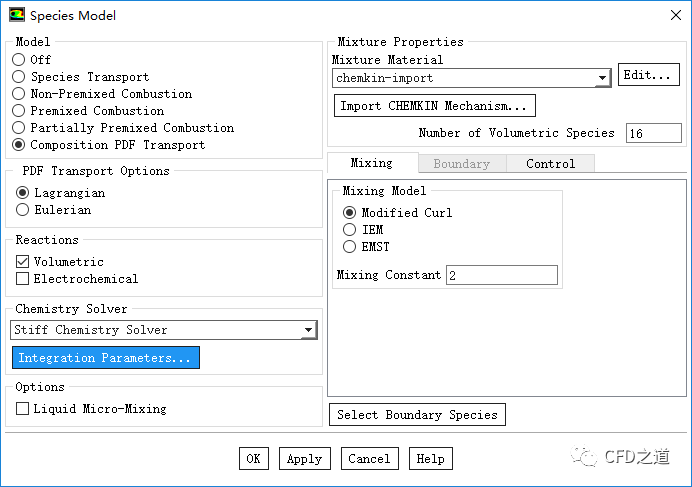
Task: Select the Species Transport model
Action: [19, 77]
